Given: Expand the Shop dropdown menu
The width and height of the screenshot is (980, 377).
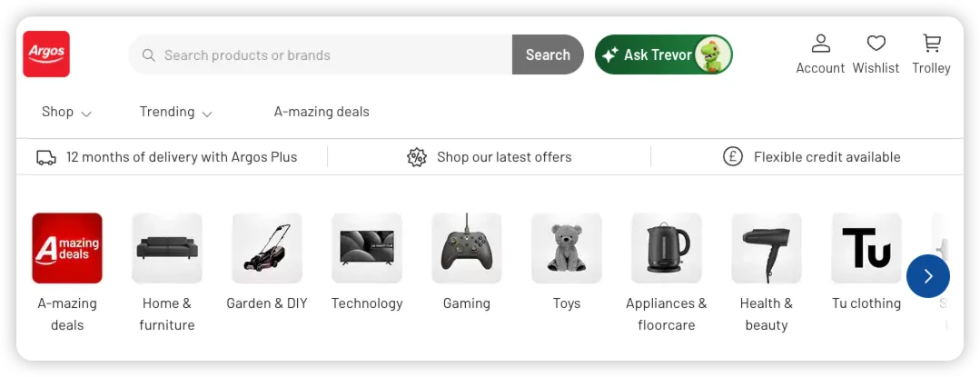Looking at the screenshot, I should pyautogui.click(x=66, y=112).
